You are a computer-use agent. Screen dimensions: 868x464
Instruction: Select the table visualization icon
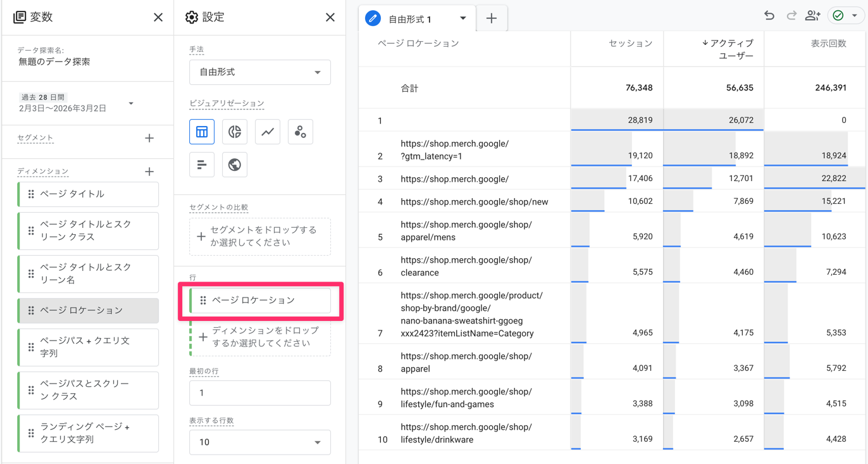coord(202,132)
